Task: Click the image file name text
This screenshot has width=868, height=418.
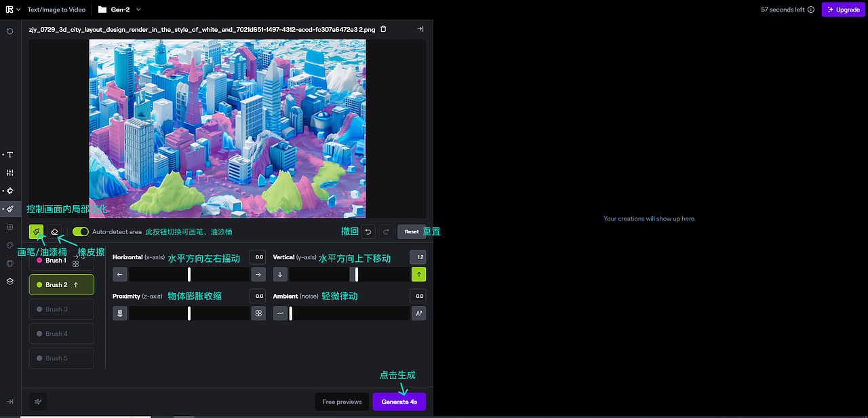Action: click(203, 29)
